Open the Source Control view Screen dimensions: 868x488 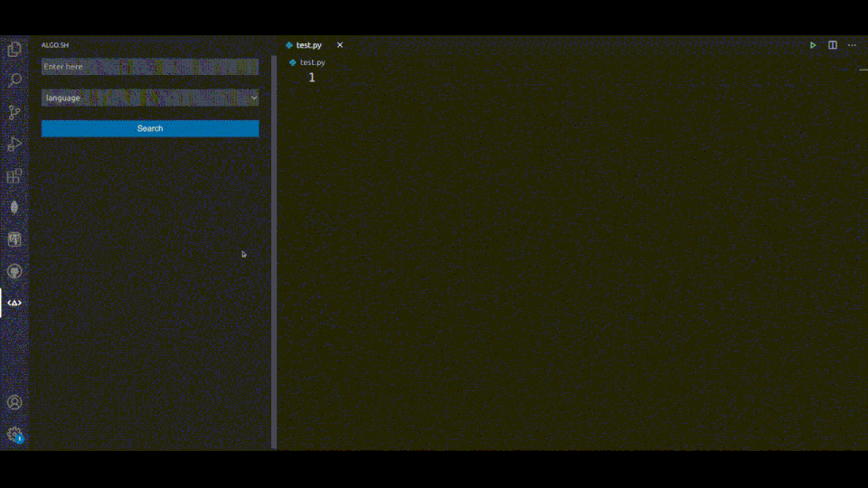[14, 113]
